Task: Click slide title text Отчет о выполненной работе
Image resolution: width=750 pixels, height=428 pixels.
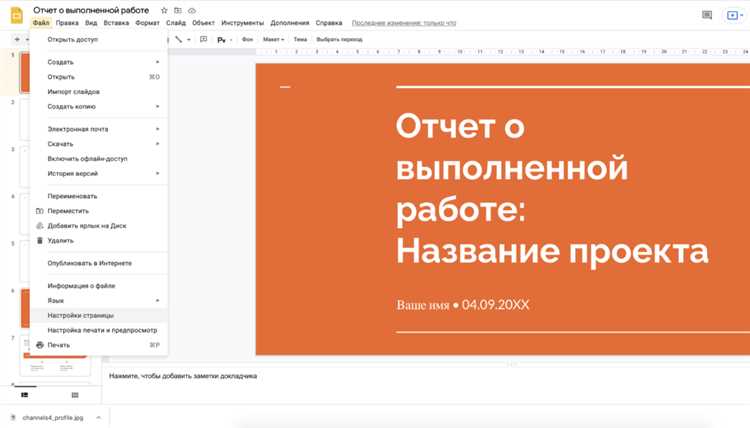Action: [552, 188]
